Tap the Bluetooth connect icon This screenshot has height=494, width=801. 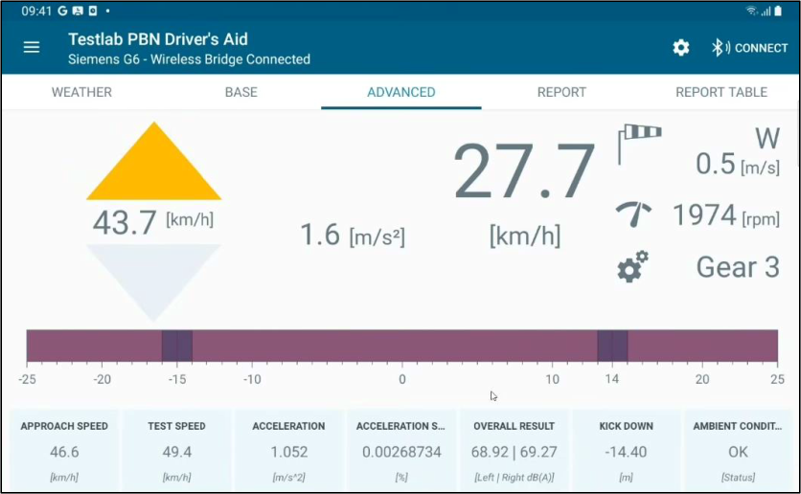(x=718, y=48)
